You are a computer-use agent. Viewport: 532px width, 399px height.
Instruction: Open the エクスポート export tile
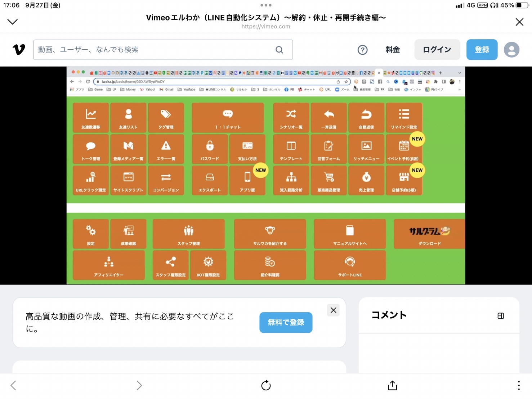[210, 180]
